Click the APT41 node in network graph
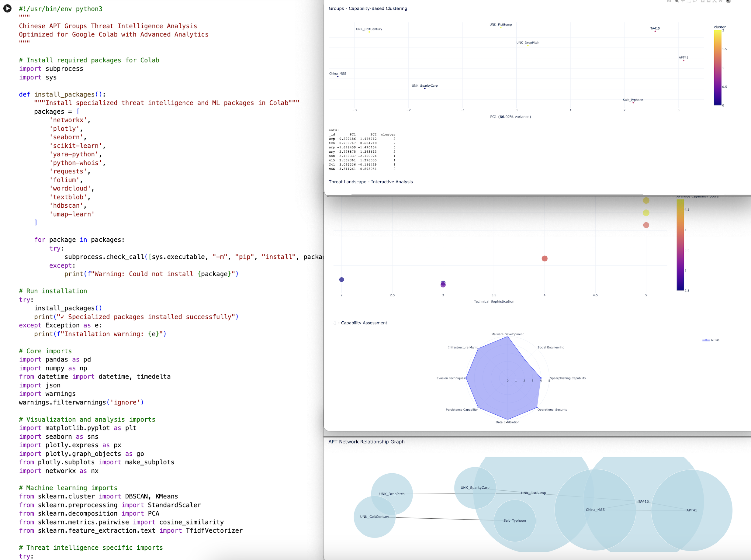Viewport: 751px width, 560px height. pyautogui.click(x=691, y=510)
